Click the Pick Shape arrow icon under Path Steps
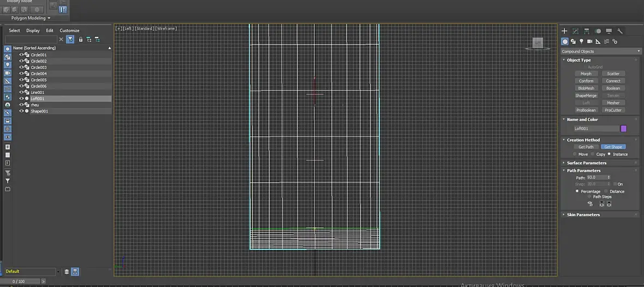The height and width of the screenshot is (287, 644). pyautogui.click(x=590, y=204)
